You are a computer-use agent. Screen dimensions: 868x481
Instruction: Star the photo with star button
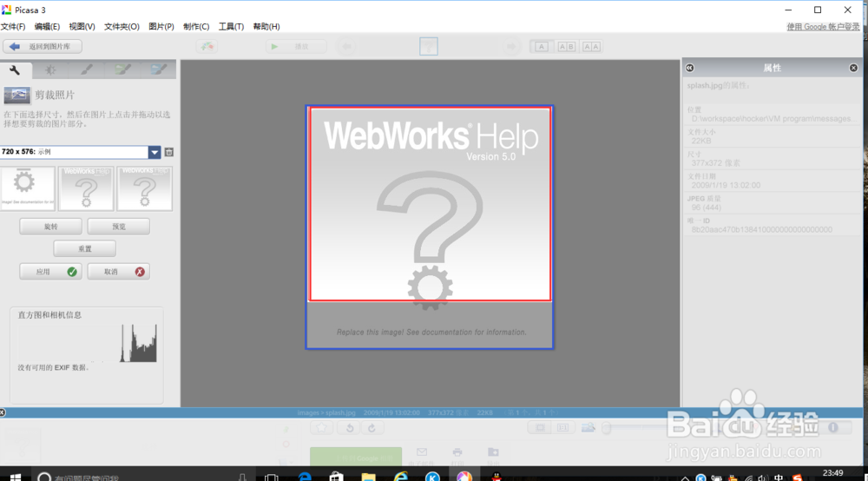(322, 428)
